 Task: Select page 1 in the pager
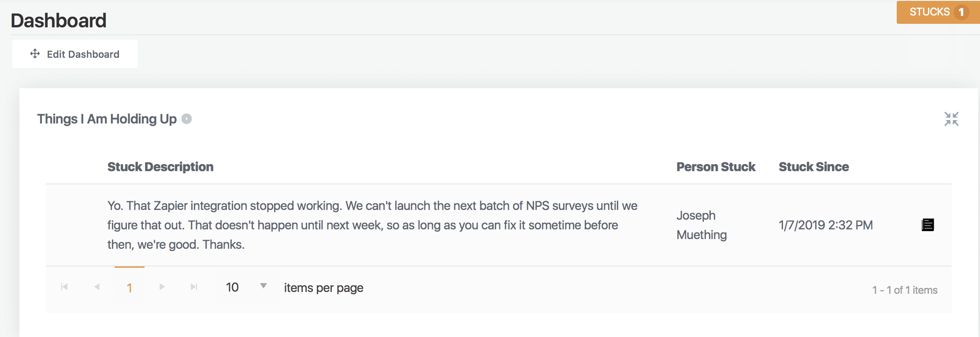coord(130,288)
